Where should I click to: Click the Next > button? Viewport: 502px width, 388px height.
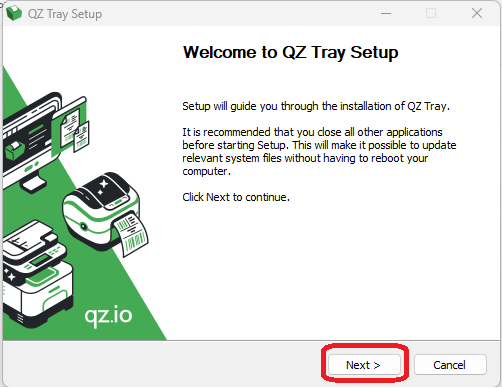(364, 365)
